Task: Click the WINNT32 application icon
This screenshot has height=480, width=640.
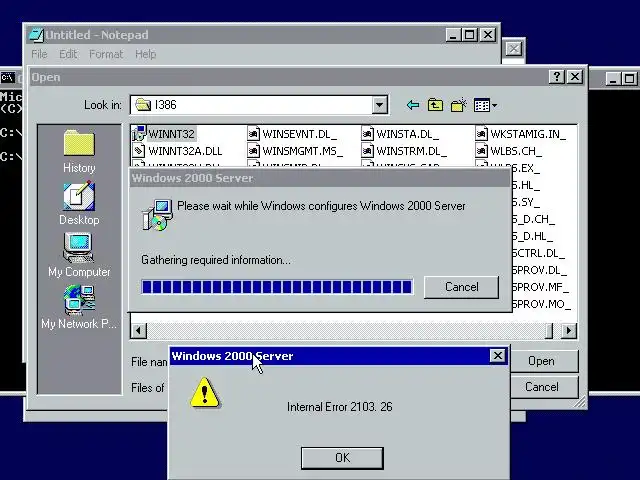Action: (139, 133)
